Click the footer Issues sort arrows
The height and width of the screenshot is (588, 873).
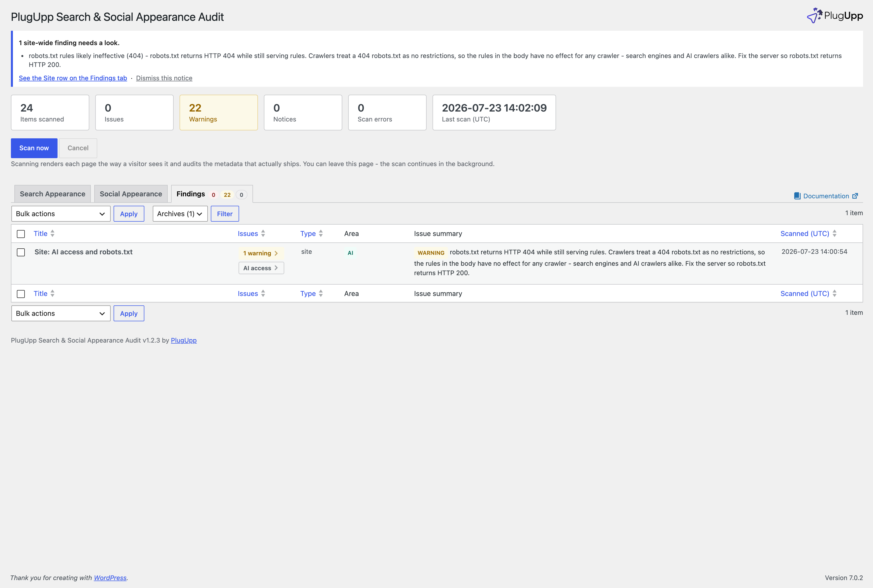pyautogui.click(x=263, y=293)
